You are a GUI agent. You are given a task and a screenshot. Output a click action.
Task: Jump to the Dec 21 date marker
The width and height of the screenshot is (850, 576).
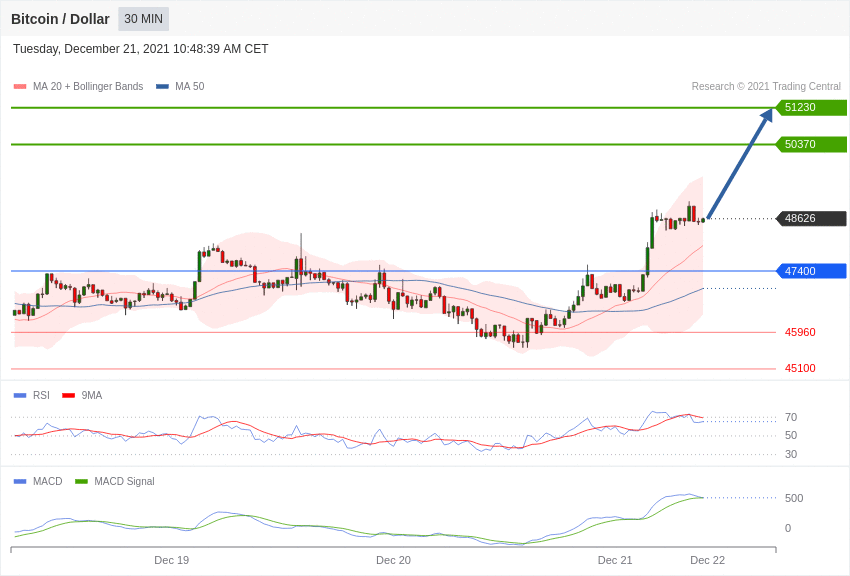615,560
